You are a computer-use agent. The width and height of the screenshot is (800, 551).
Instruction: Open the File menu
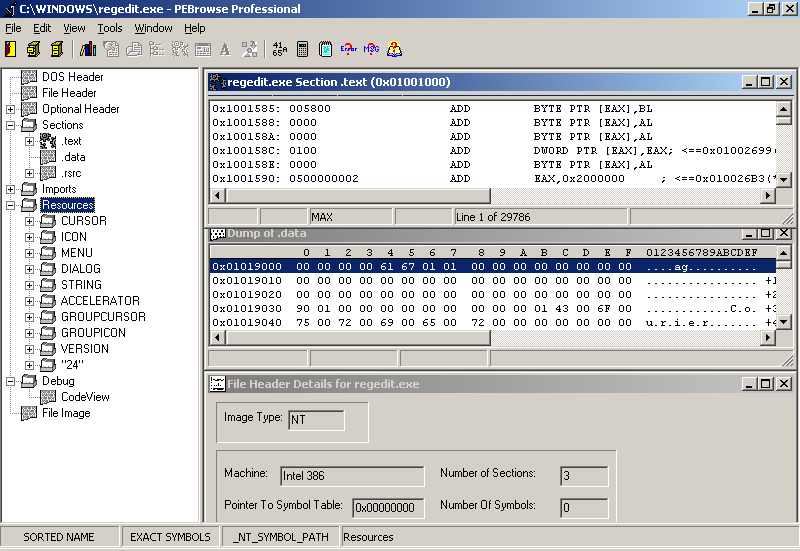[13, 28]
